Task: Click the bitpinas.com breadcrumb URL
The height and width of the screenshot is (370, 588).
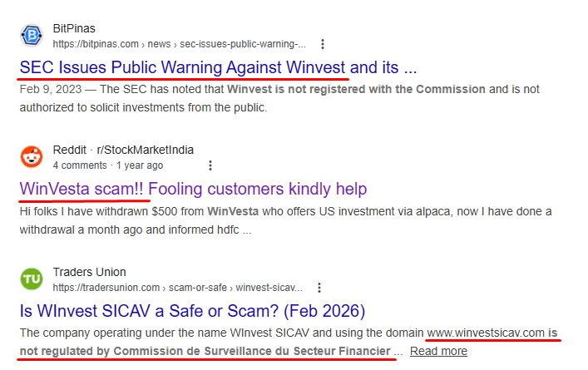Action: 180,44
